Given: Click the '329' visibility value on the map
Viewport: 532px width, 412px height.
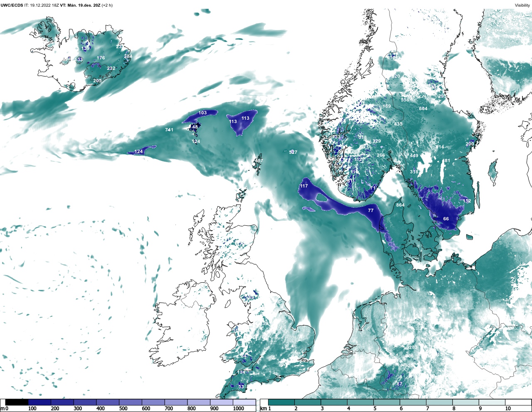Looking at the screenshot, I should click(377, 141).
